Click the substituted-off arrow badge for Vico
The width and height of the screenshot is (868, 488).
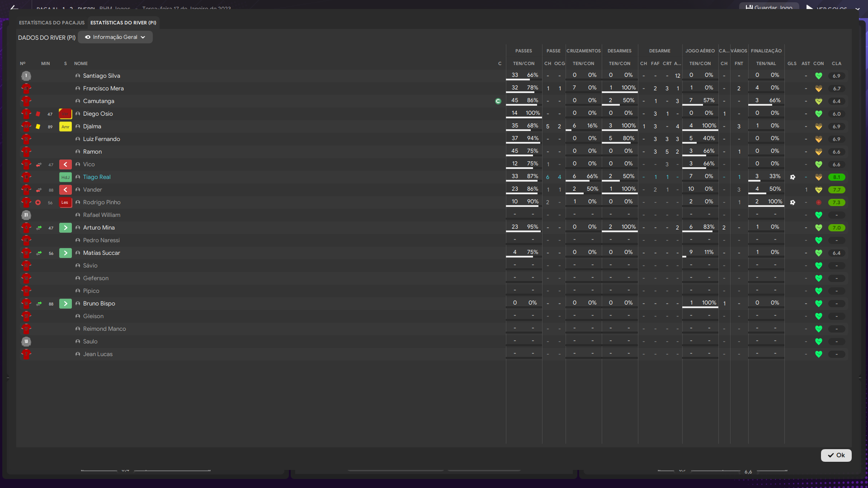pos(66,164)
